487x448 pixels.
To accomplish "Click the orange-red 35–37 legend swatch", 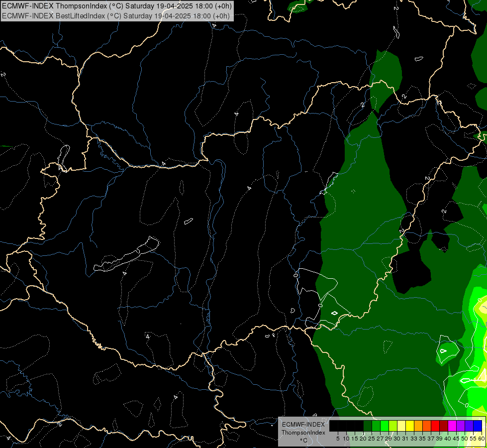I will click(x=427, y=426).
